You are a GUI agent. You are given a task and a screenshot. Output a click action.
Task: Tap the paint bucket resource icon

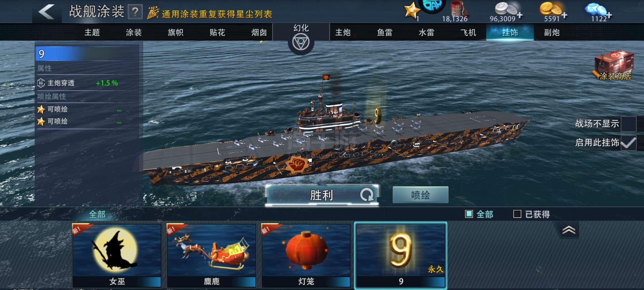(x=459, y=9)
